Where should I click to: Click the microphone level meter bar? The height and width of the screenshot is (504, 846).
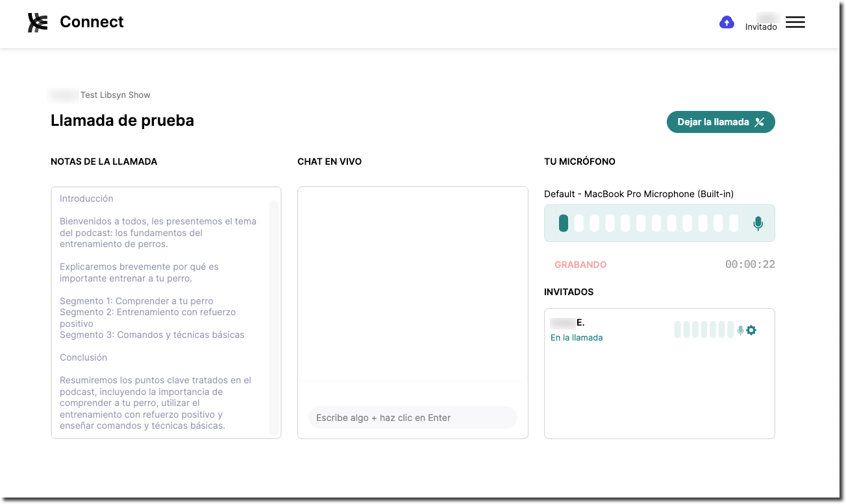pyautogui.click(x=648, y=223)
